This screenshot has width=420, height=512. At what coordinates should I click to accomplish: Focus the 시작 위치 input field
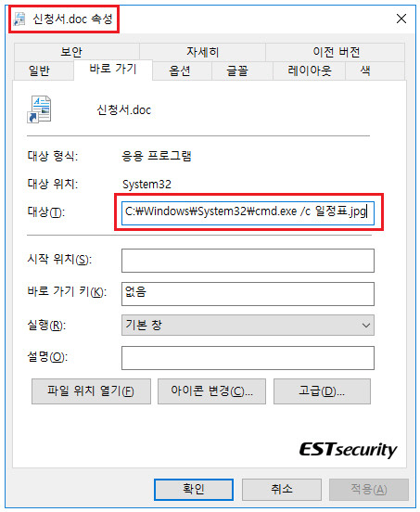tap(248, 261)
